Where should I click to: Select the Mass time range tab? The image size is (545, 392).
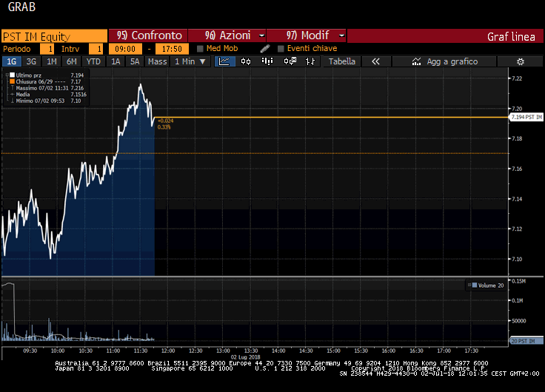click(x=157, y=61)
